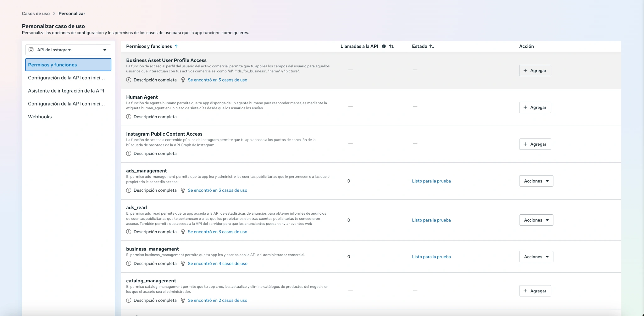Click lightbulb icon in Business Asset User Profile row
This screenshot has height=316, width=644.
click(x=183, y=80)
